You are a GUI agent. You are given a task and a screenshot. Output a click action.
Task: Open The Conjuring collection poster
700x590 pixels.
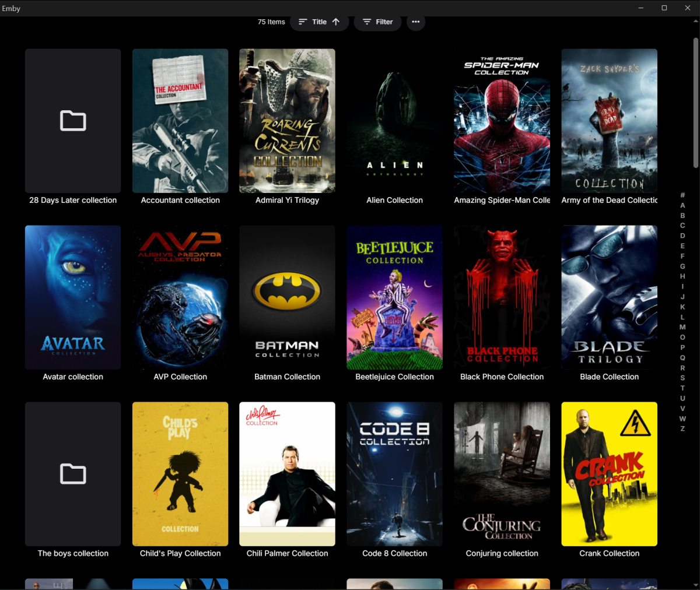(502, 474)
